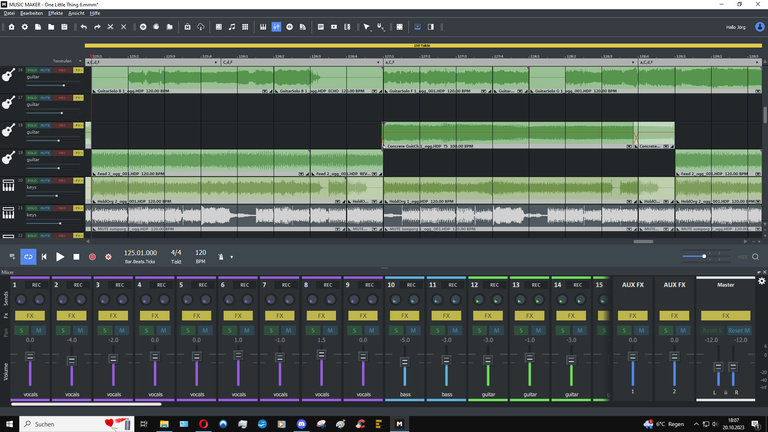Viewport: 768px width, 432px height.
Task: Click the Play button in transport
Action: [60, 257]
